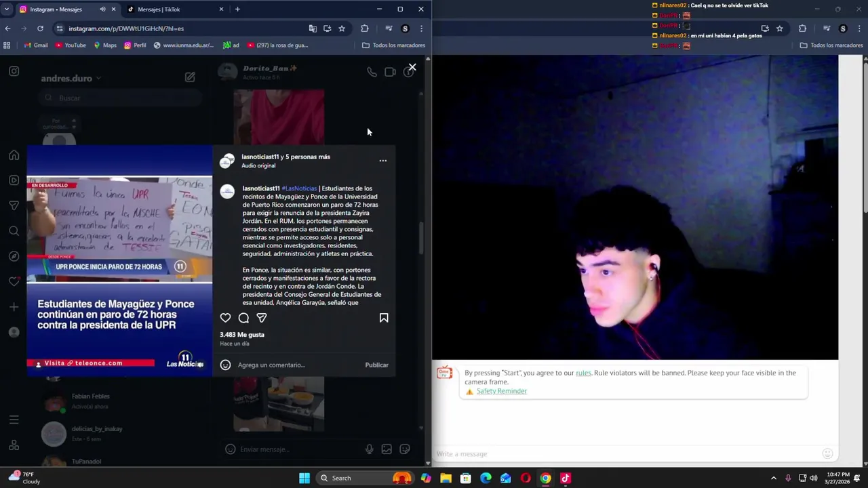
Task: Focus the Buscar search field in messages
Action: pyautogui.click(x=121, y=98)
